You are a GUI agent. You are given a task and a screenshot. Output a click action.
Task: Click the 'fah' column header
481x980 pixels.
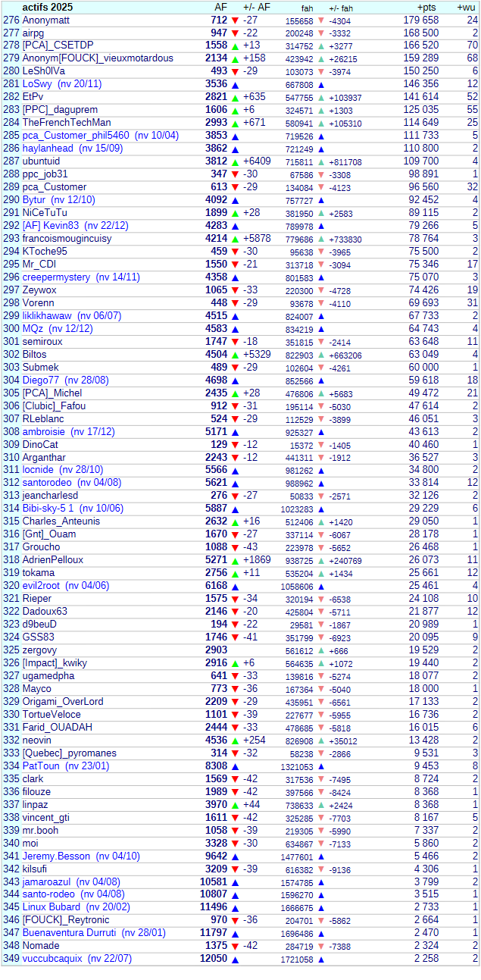pyautogui.click(x=297, y=8)
